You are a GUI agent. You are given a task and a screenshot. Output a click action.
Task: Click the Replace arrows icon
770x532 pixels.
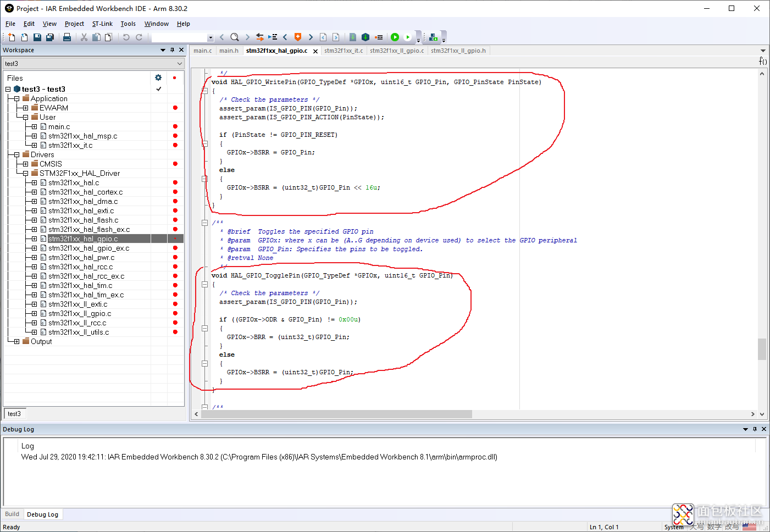[x=260, y=37]
